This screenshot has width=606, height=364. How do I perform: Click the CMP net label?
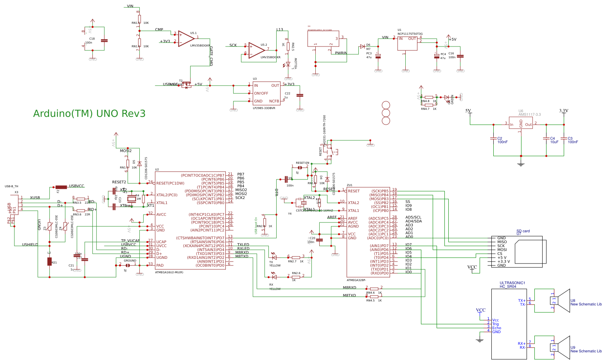click(159, 29)
